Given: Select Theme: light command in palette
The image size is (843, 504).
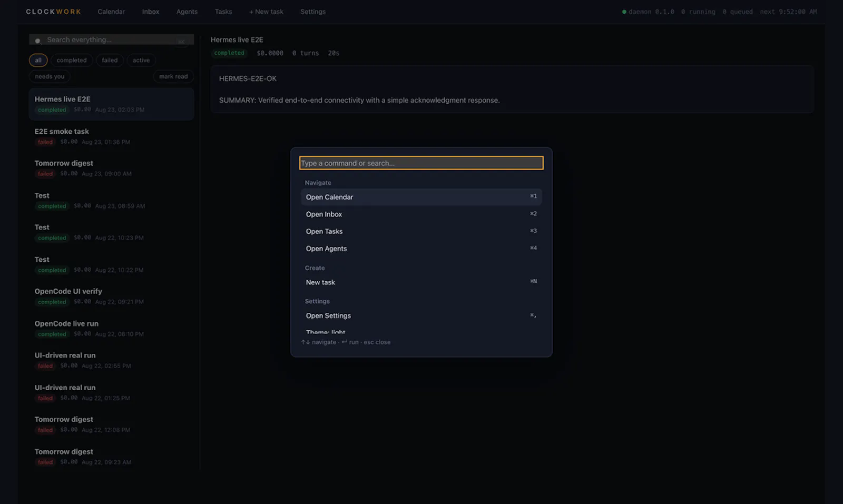Looking at the screenshot, I should pos(421,330).
